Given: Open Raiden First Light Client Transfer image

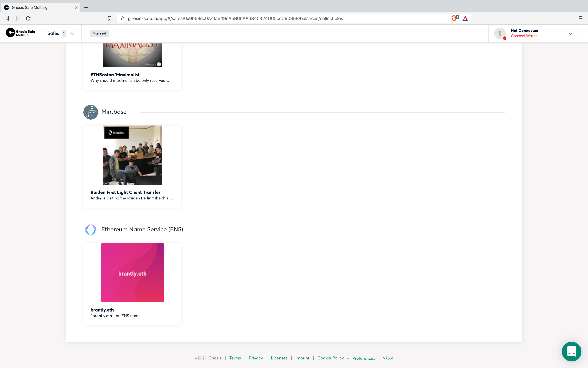Looking at the screenshot, I should point(132,155).
